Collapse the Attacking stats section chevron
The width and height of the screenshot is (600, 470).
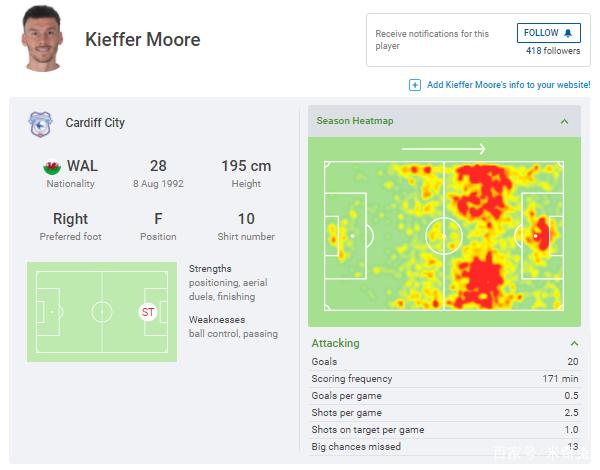[x=573, y=343]
